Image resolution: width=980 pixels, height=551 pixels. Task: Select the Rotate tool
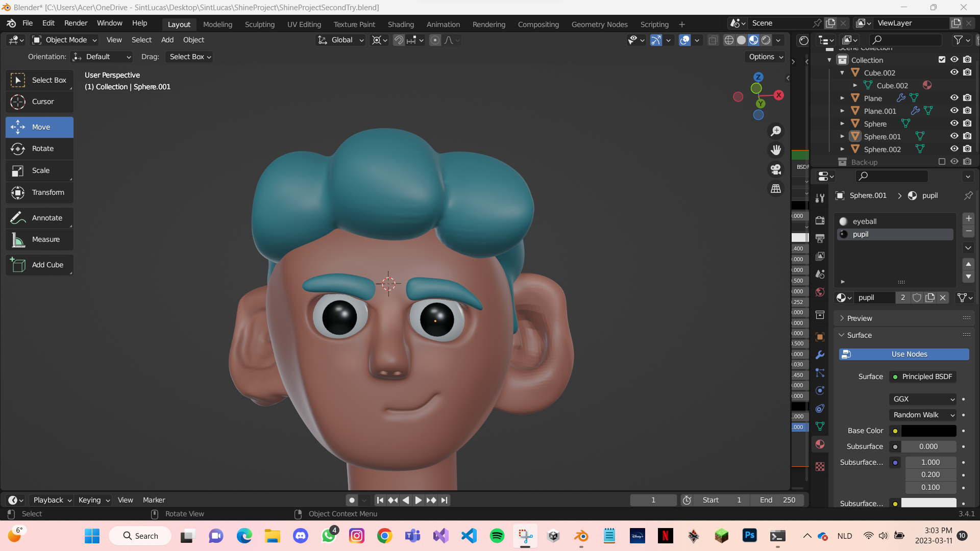(39, 148)
